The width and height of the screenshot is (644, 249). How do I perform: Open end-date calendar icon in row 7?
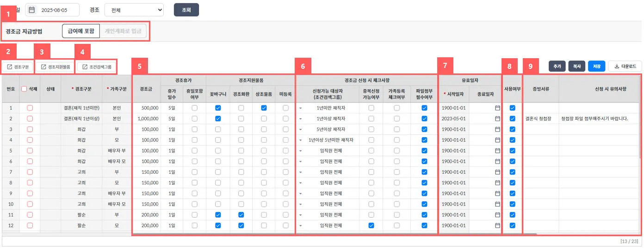coord(498,172)
